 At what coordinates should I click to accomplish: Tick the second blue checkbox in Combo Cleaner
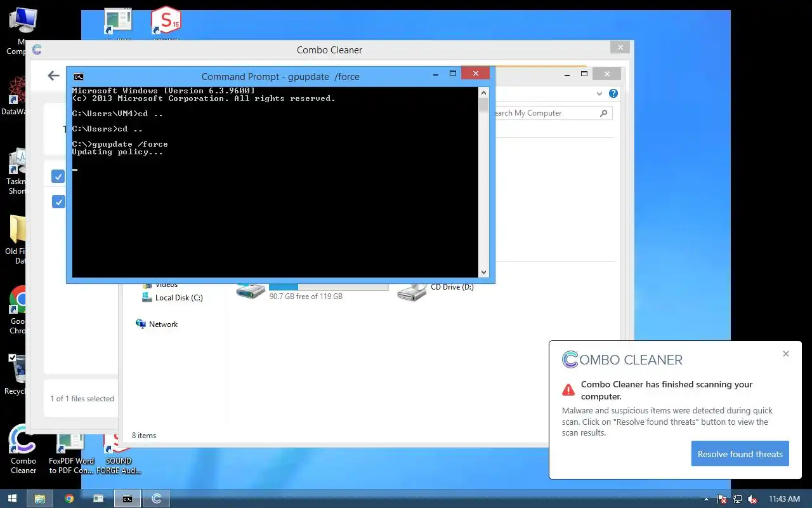click(x=58, y=202)
